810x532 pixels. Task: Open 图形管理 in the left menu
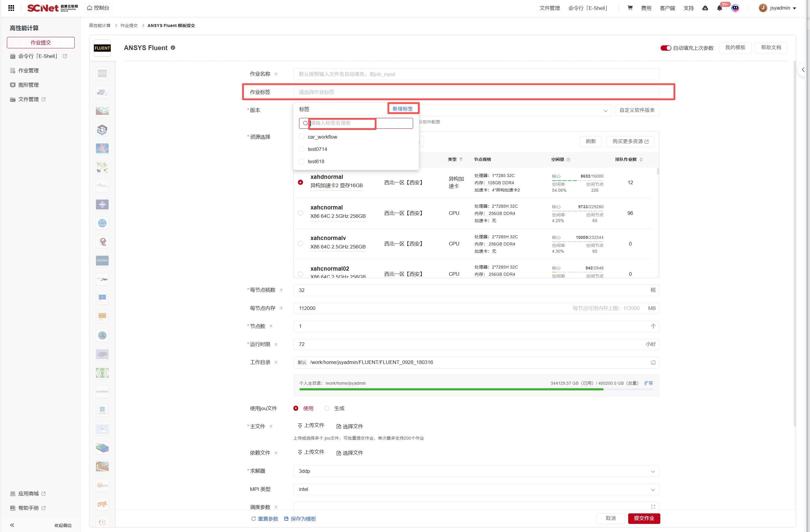click(28, 85)
